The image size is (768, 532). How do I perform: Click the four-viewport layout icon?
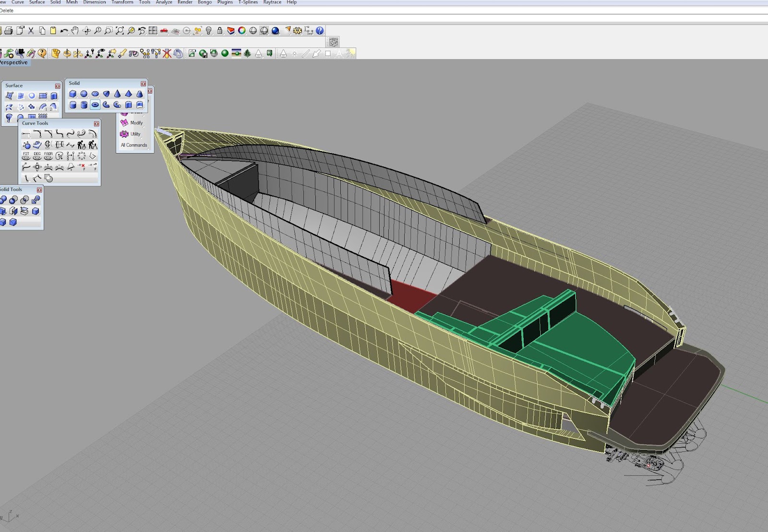[x=153, y=31]
